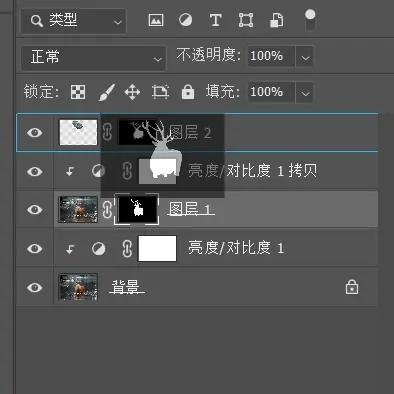This screenshot has height=394, width=394.
Task: Hide the 图层 2 layer
Action: pyautogui.click(x=35, y=133)
